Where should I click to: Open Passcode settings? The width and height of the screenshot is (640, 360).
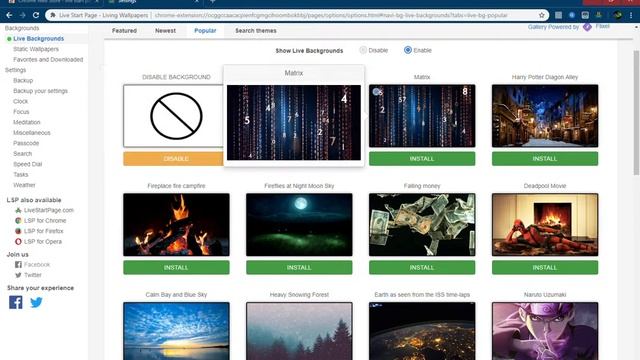click(26, 143)
